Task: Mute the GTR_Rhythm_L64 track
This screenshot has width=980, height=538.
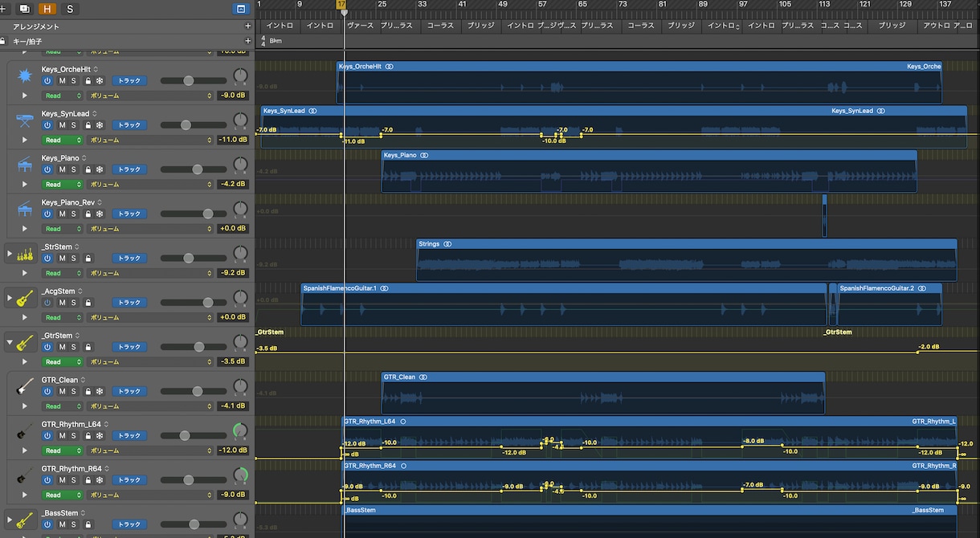Action: tap(61, 436)
